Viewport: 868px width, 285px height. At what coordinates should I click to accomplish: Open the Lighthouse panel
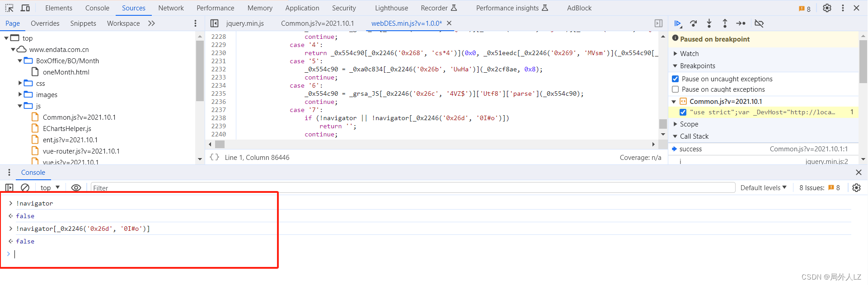pos(391,8)
